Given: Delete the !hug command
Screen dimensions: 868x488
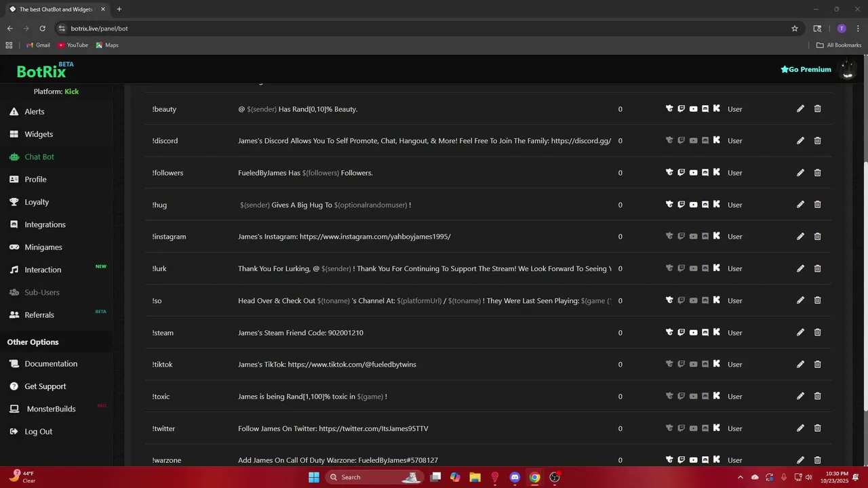Looking at the screenshot, I should tap(817, 204).
